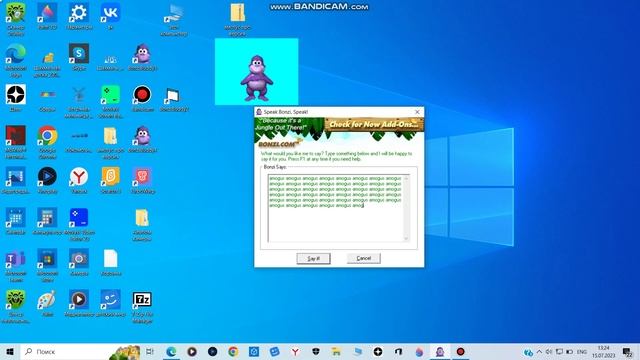Image resolution: width=640 pixels, height=360 pixels.
Task: Click the purple Bonzi gorilla character
Action: 256,78
